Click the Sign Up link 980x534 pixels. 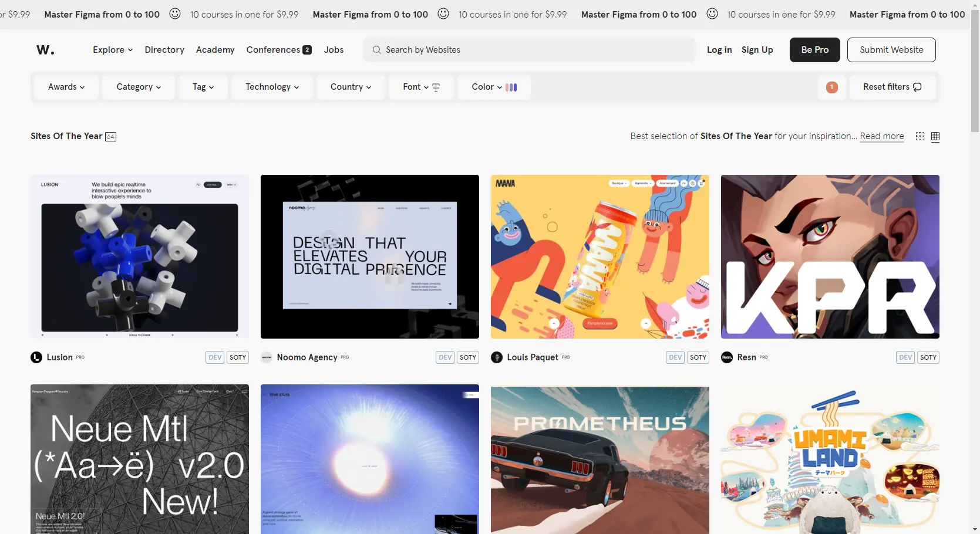coord(757,50)
